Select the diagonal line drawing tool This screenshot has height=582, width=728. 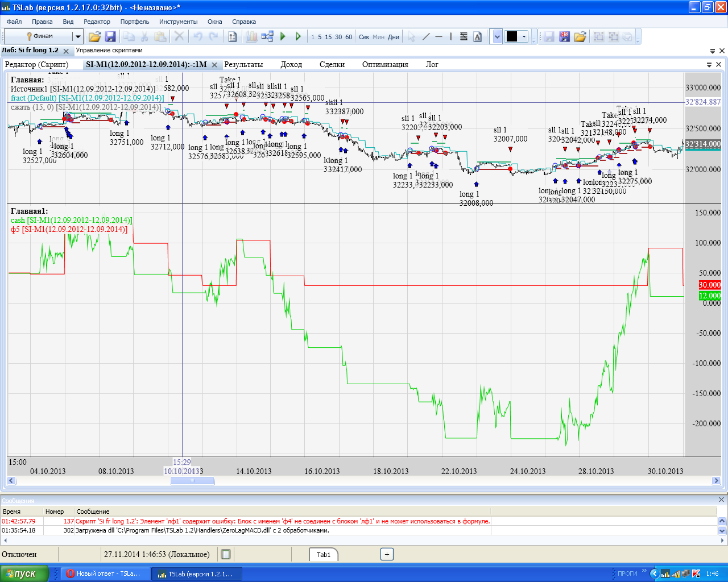[425, 37]
